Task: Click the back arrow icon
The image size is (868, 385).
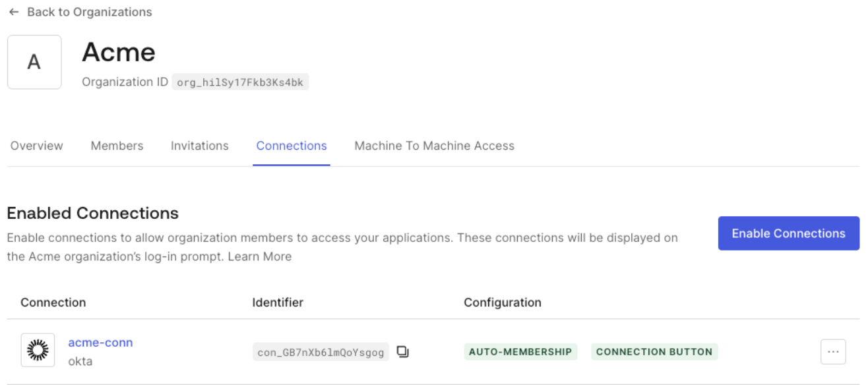Action: [x=14, y=13]
